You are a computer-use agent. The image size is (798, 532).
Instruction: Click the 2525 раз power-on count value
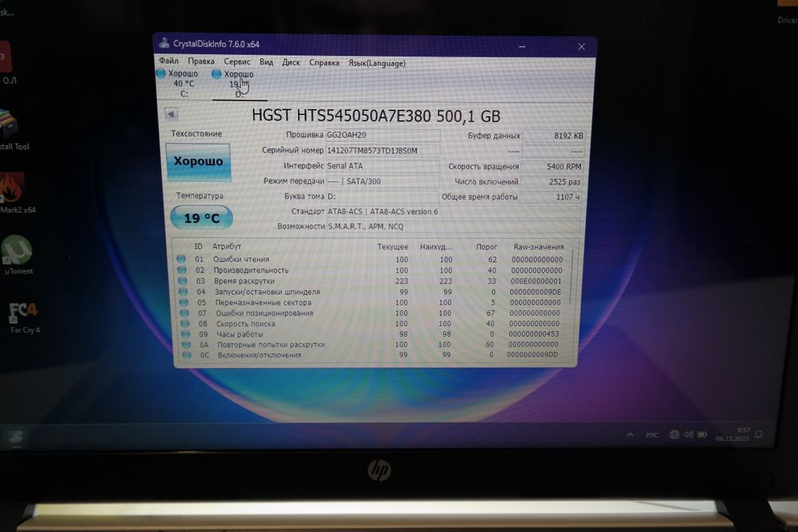point(551,182)
